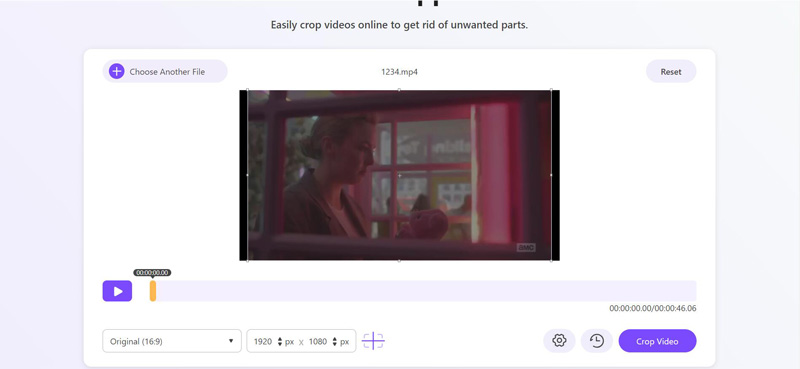The width and height of the screenshot is (800, 369).
Task: Click the 00:00:00.00/00:00:46.06 time readout
Action: tap(653, 308)
